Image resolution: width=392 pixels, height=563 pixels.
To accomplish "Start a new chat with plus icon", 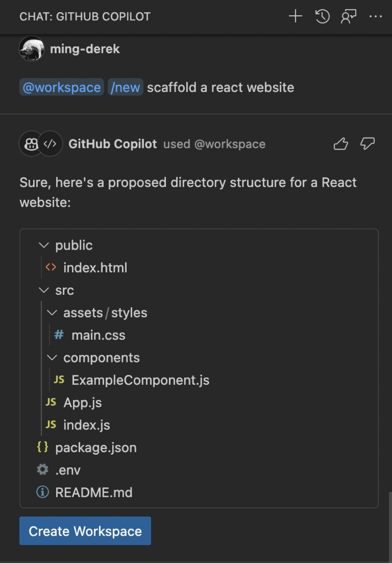I will [295, 16].
